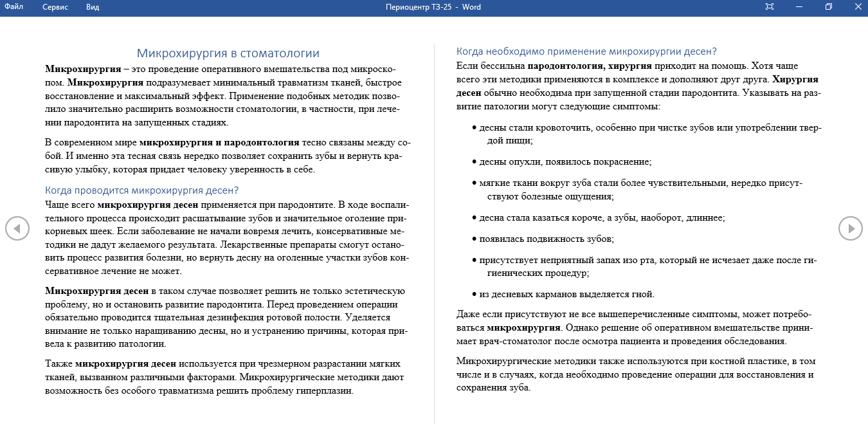Viewport: 868px width, 431px height.
Task: Click the window title 'Периоцентр ТЗ-25 - Word'
Action: point(433,7)
